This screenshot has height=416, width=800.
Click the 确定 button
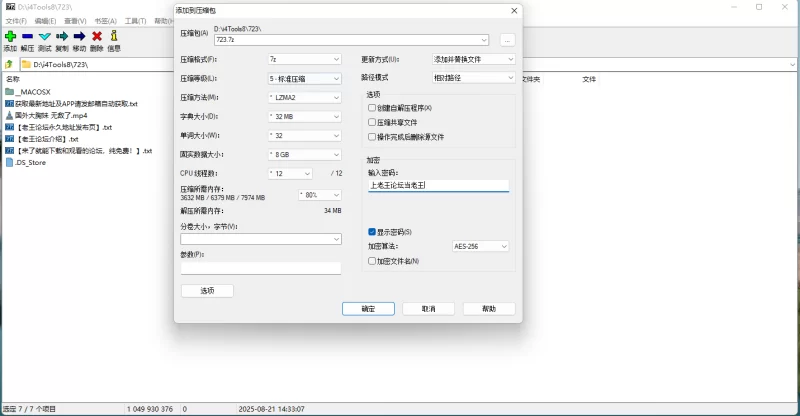point(368,309)
